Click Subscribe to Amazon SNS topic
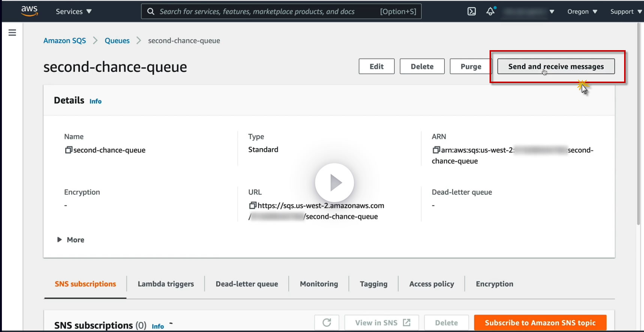 click(x=540, y=323)
